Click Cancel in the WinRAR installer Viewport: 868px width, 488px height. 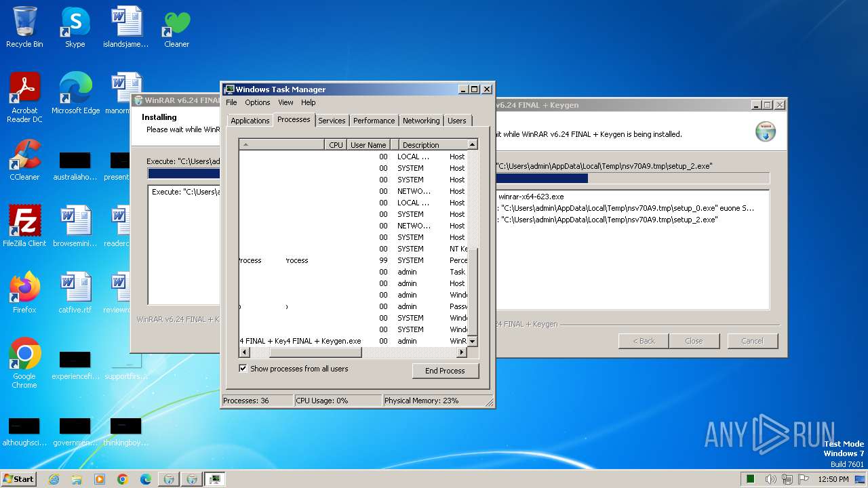[752, 341]
